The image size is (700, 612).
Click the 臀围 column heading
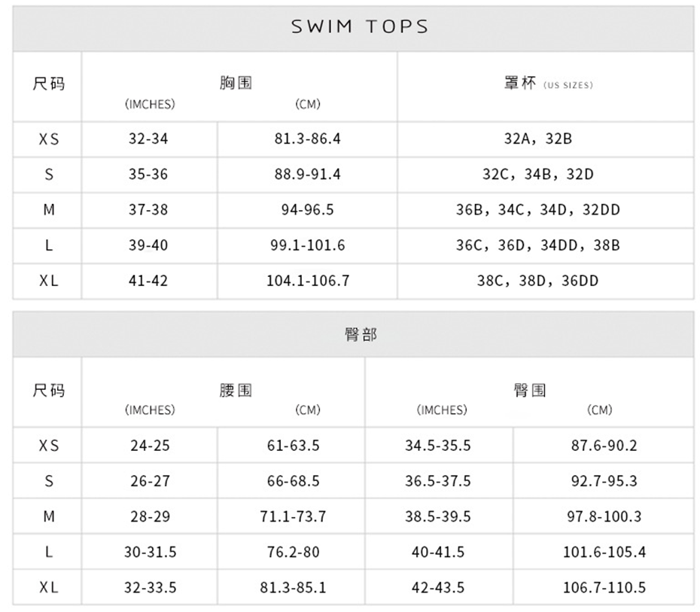529,390
